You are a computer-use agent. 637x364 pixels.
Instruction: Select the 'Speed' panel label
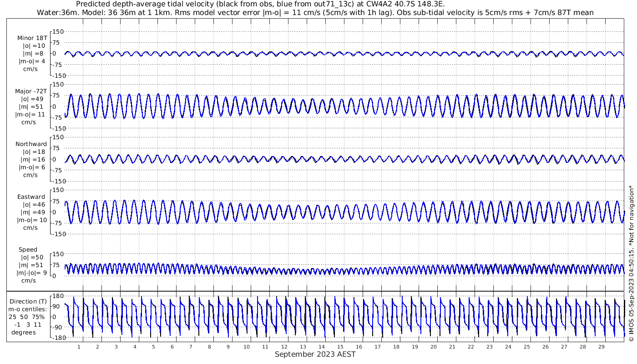pyautogui.click(x=28, y=250)
